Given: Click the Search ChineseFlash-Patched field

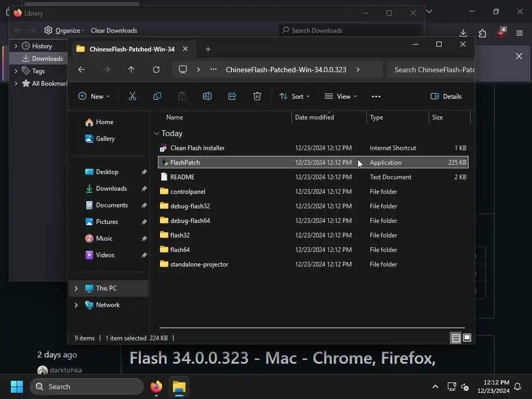Looking at the screenshot, I should point(431,70).
